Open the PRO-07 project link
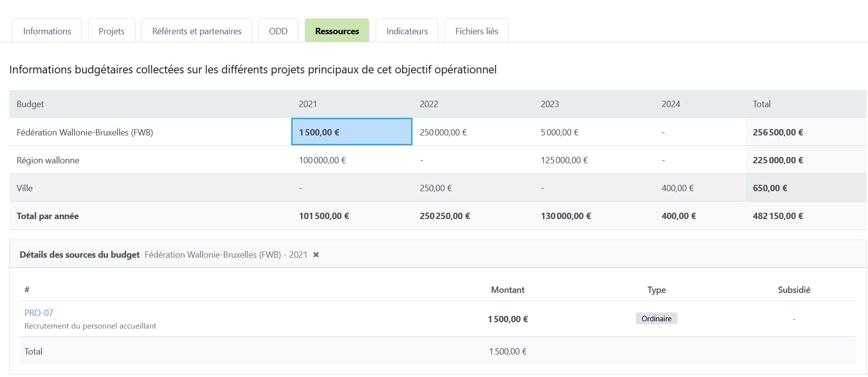The height and width of the screenshot is (377, 868). [x=39, y=312]
